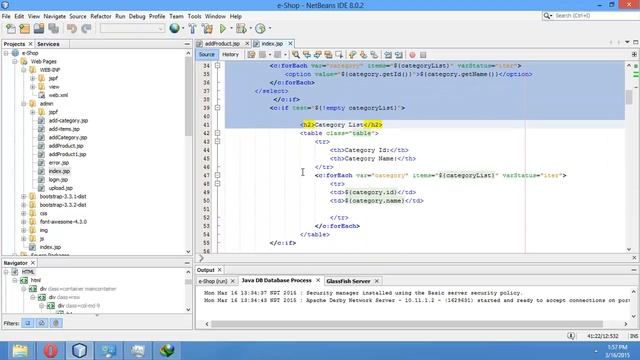640x360 pixels.
Task: Click the History view button
Action: coord(230,54)
